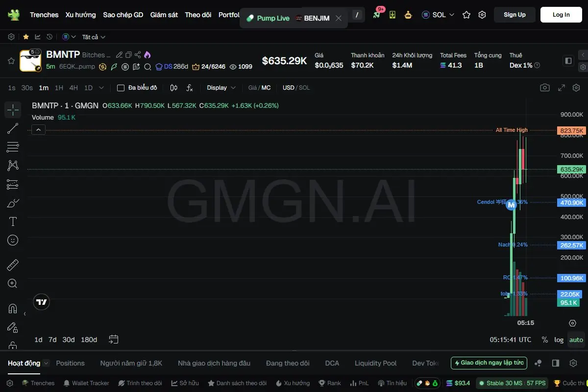588x392 pixels.
Task: Expand the Tất cả filter dropdown
Action: [94, 37]
